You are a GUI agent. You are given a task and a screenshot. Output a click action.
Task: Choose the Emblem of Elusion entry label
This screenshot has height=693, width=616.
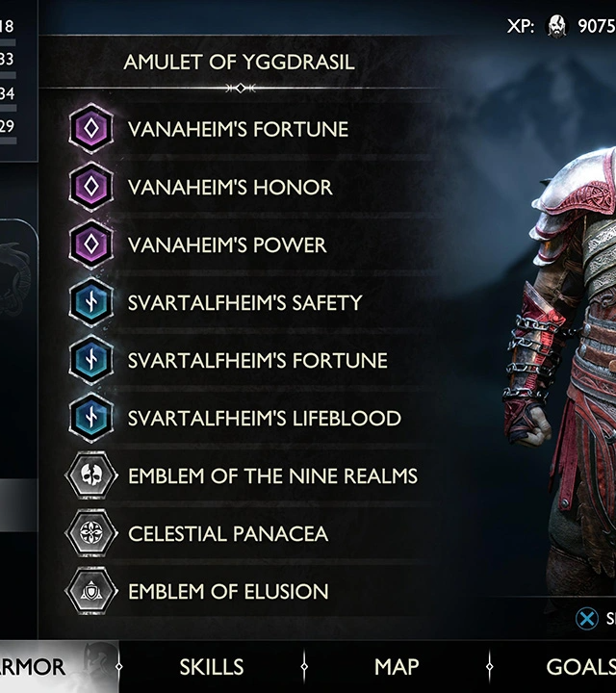click(x=228, y=591)
